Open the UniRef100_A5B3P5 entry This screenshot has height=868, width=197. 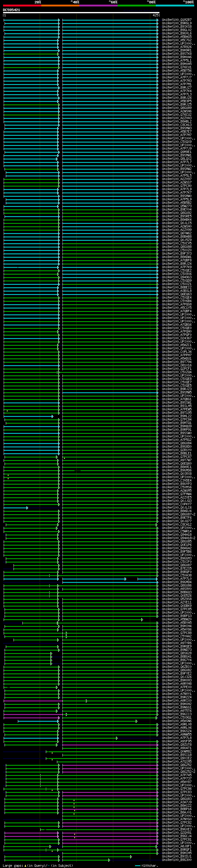(177, 101)
